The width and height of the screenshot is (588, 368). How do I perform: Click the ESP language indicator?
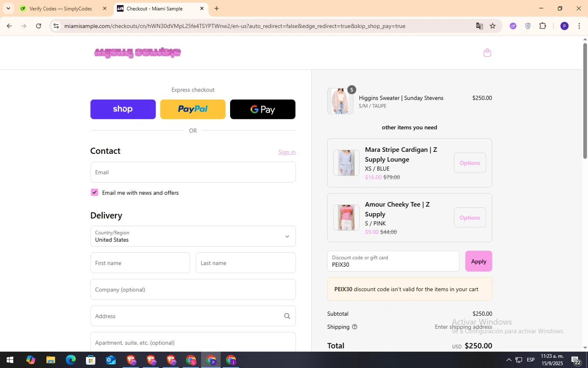point(531,360)
